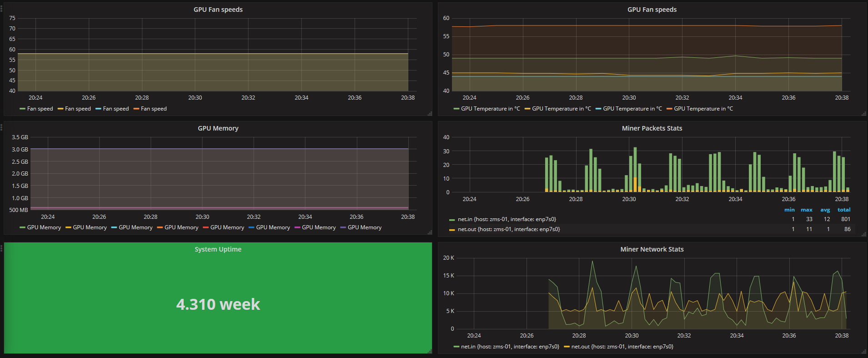This screenshot has height=358, width=868.
Task: Toggle the dark blue GPU Memory series
Action: coord(273,227)
